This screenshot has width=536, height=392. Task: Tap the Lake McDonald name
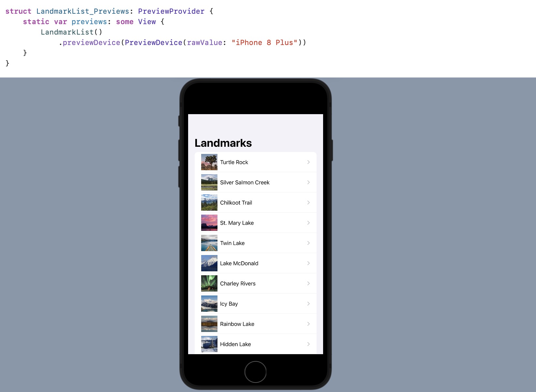(x=239, y=263)
